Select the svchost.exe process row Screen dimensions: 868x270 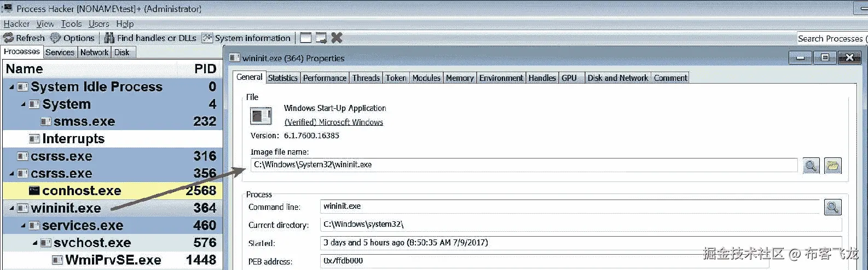point(112,243)
